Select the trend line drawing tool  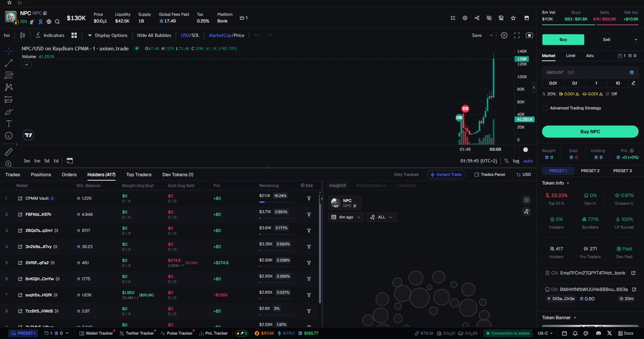9,63
